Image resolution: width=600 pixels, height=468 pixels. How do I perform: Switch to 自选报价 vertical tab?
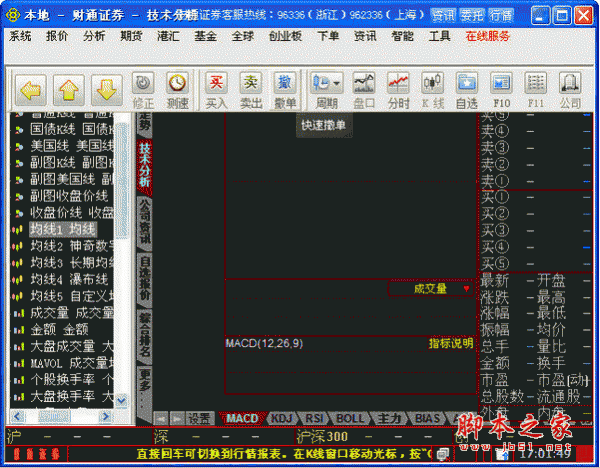pos(144,280)
